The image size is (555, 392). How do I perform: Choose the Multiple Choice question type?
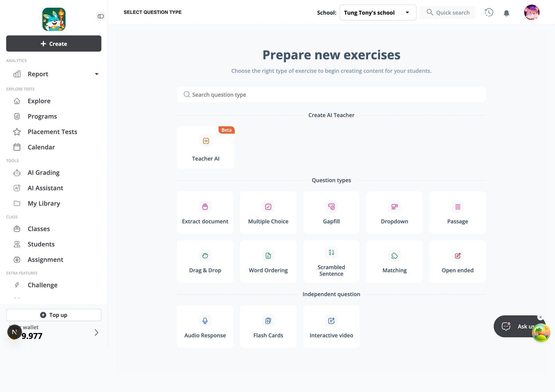[x=268, y=212]
